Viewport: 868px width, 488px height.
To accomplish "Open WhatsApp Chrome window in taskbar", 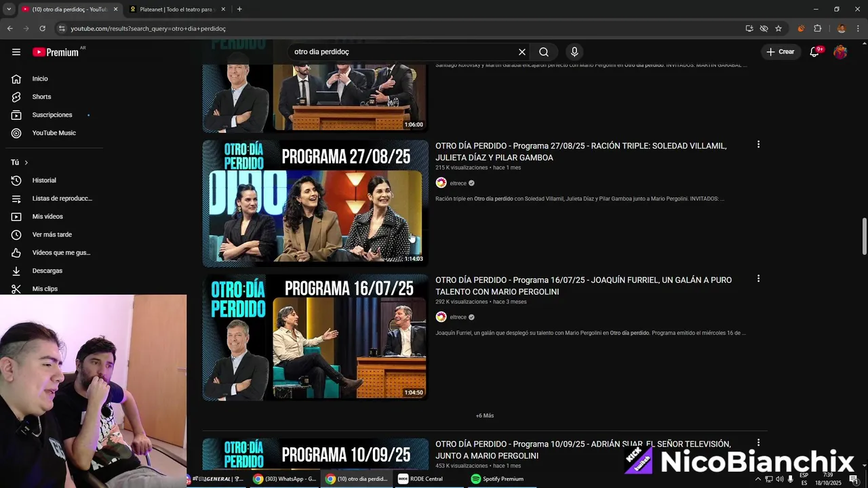I will point(285,479).
